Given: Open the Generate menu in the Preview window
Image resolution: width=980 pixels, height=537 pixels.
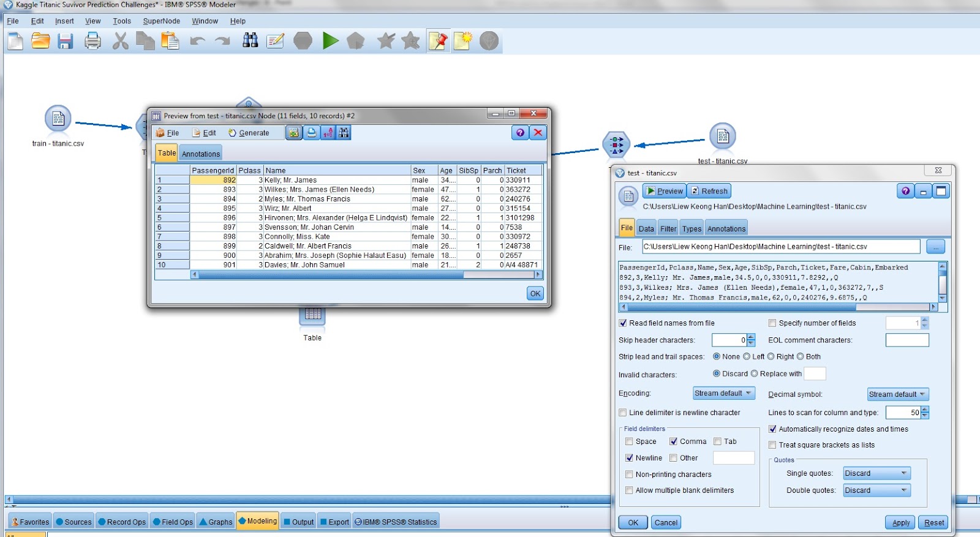Looking at the screenshot, I should coord(249,133).
